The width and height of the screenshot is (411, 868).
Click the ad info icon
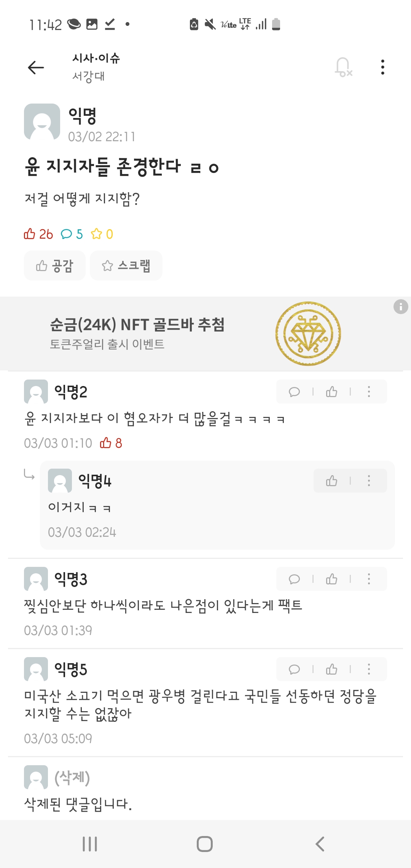pos(400,306)
